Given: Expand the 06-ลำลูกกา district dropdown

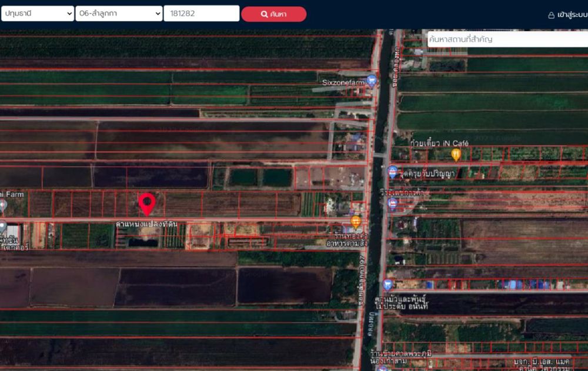Looking at the screenshot, I should 119,14.
